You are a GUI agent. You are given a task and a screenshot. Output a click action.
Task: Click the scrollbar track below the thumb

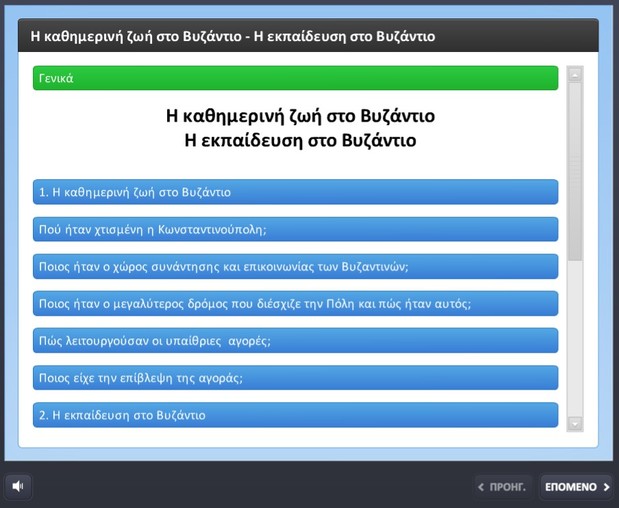coord(575,338)
